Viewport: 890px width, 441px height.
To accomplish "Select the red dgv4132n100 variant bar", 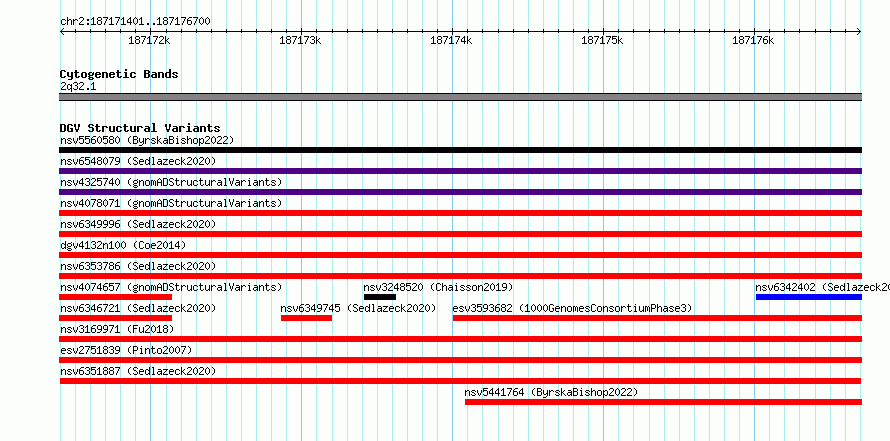I will [460, 255].
